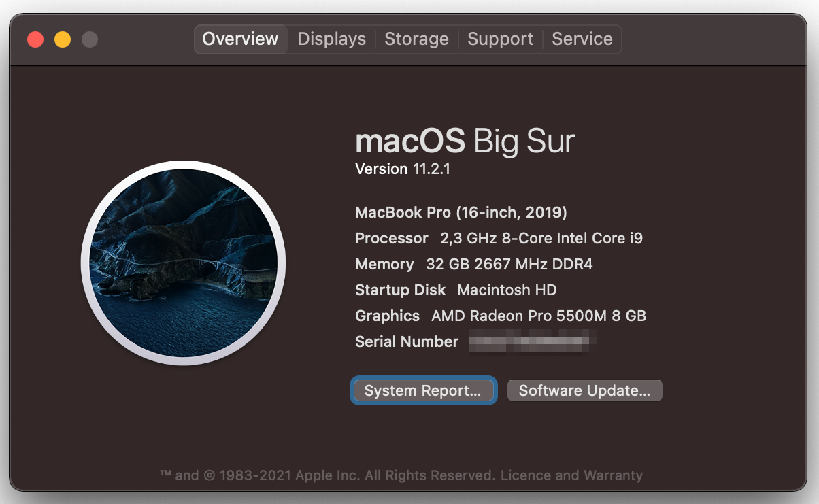Image resolution: width=819 pixels, height=504 pixels.
Task: Minimize the window with the yellow button
Action: [x=63, y=39]
